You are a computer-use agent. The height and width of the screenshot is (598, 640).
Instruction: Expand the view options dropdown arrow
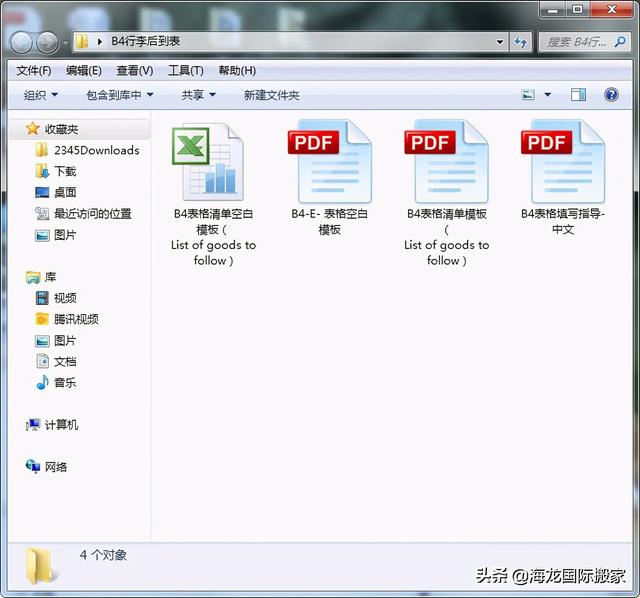tap(547, 95)
